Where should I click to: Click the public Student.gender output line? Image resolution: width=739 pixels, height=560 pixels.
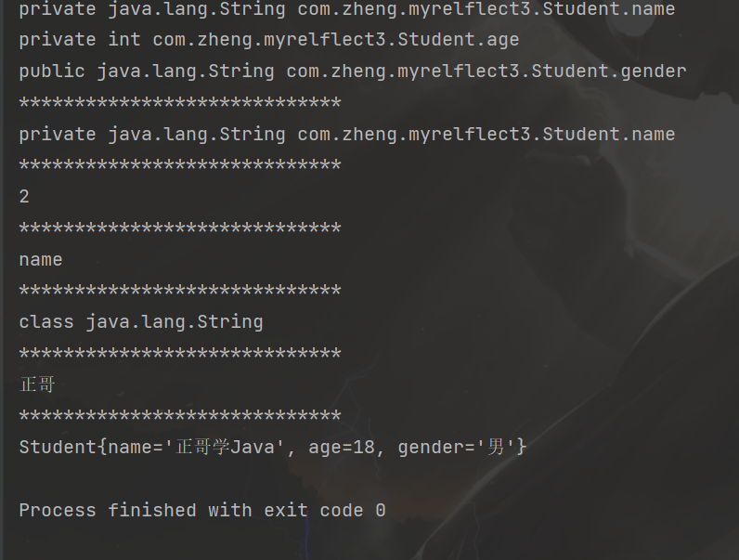click(x=352, y=72)
